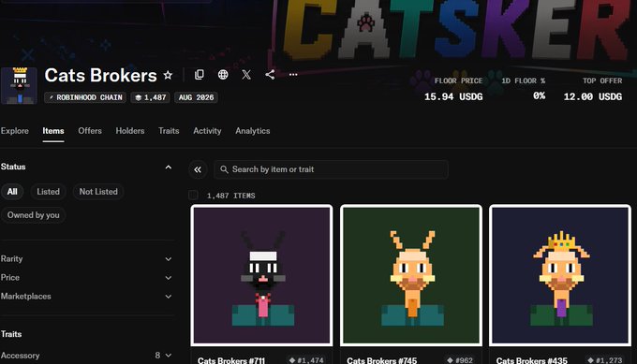The image size is (637, 364).
Task: Share the collection via share icon
Action: [x=270, y=75]
